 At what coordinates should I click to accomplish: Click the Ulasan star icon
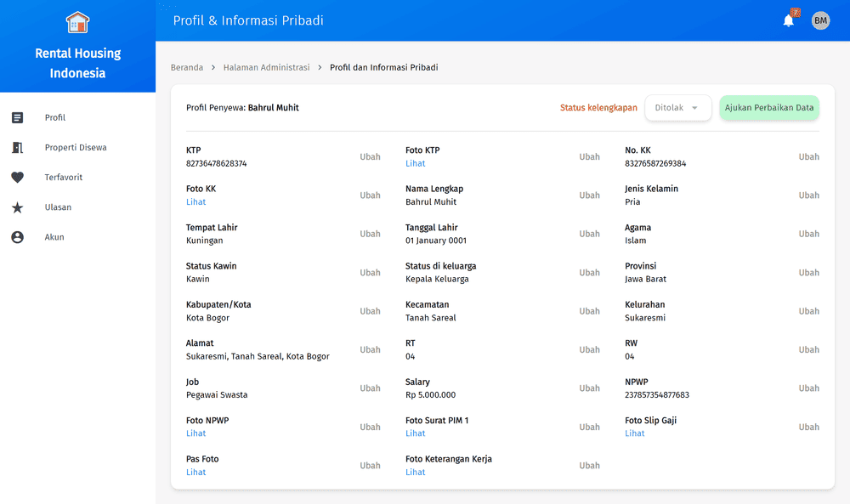[x=18, y=207]
